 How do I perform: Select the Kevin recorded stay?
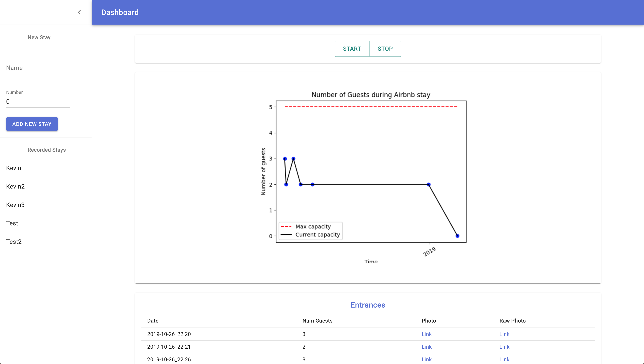coord(13,168)
